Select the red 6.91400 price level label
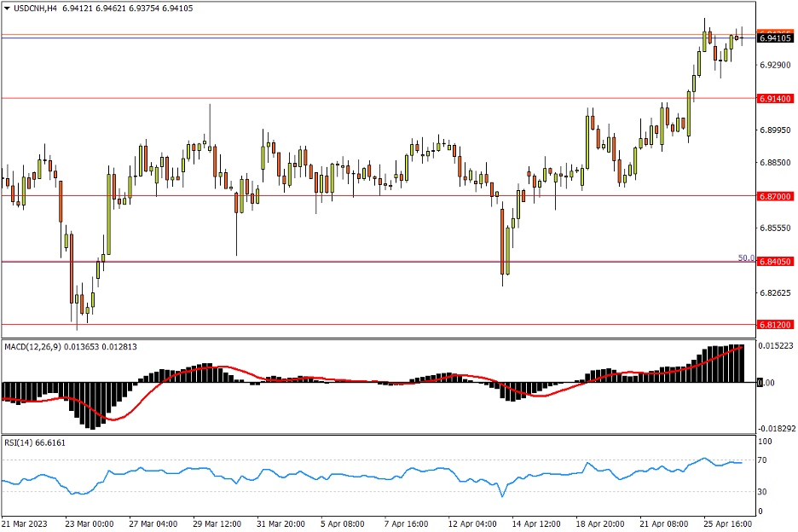Screen dimensions: 798x532 [775, 99]
